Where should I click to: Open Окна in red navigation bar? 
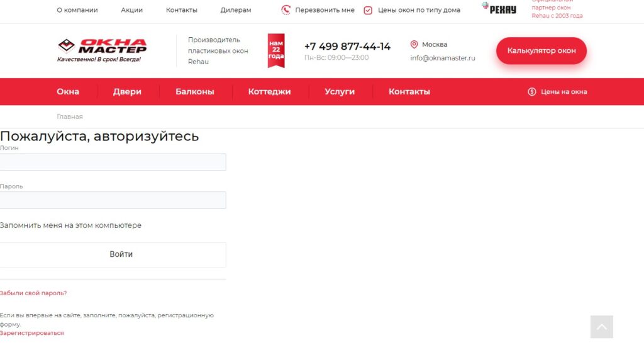(68, 92)
